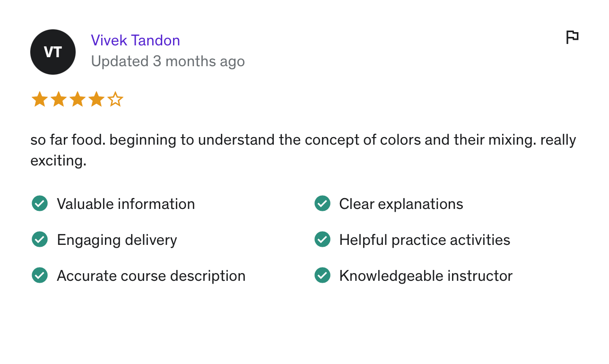609x364 pixels.
Task: Click the Accurate course description checkmark
Action: 40,276
